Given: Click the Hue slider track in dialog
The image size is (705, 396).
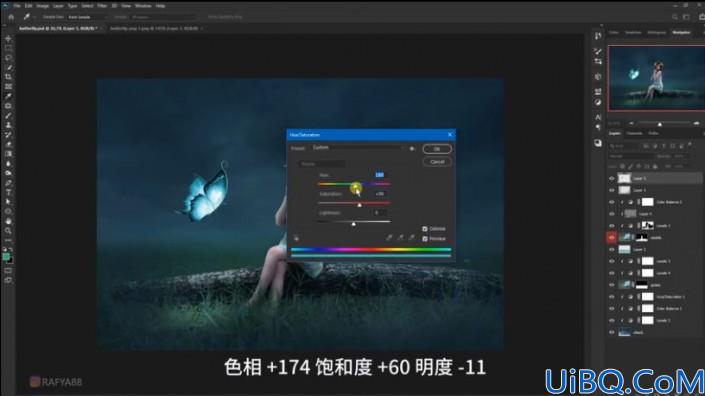Looking at the screenshot, I should click(x=354, y=184).
